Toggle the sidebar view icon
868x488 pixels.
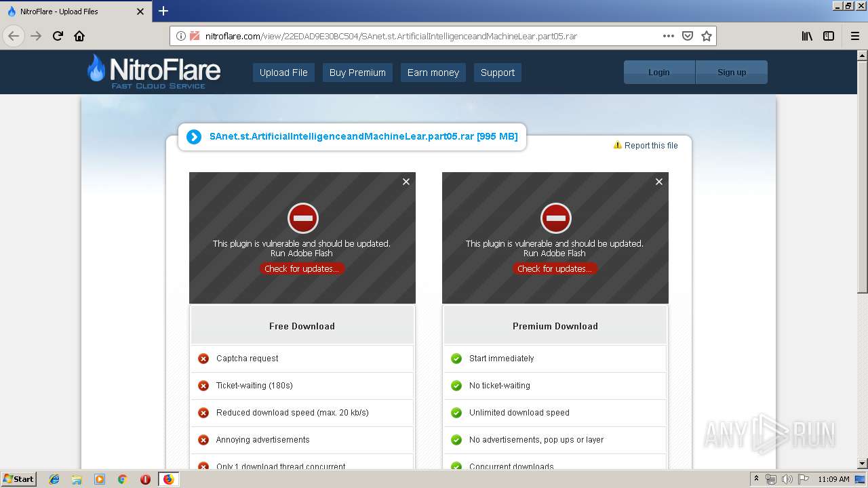tap(829, 36)
